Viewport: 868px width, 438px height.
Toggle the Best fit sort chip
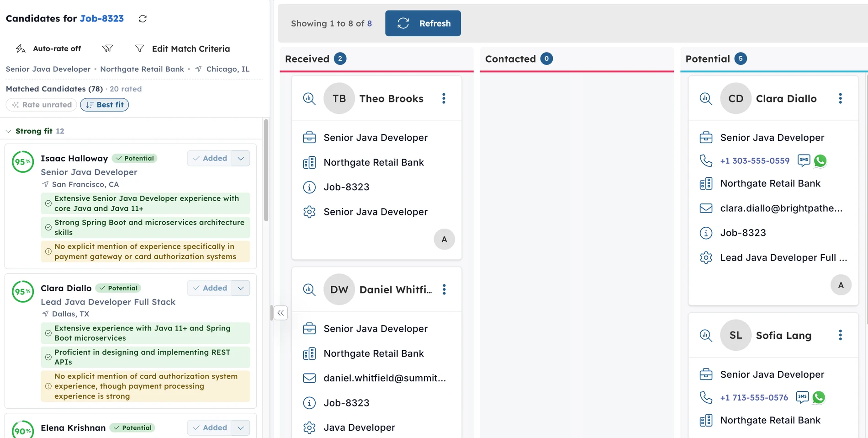[105, 105]
